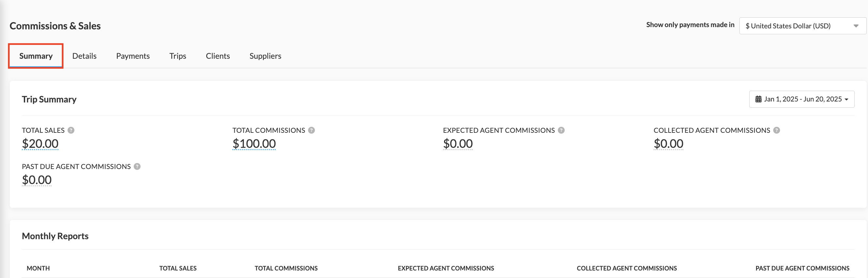Open the Payments tab
The width and height of the screenshot is (868, 278).
click(133, 56)
